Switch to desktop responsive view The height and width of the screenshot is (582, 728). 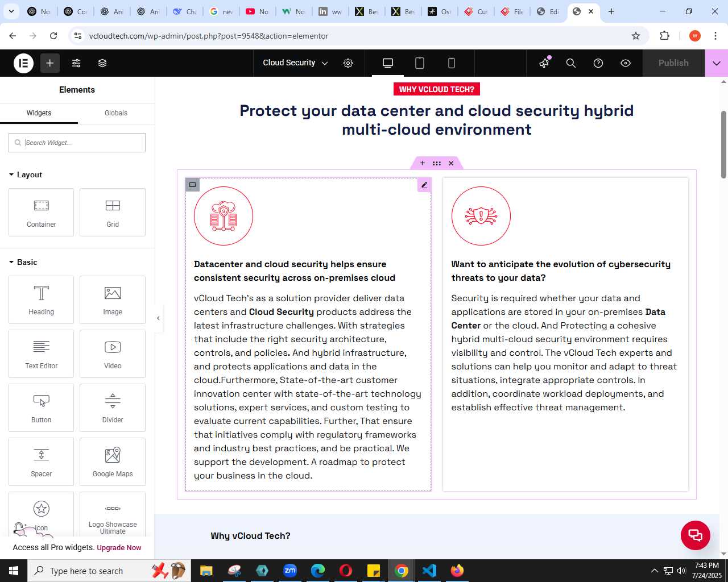388,63
